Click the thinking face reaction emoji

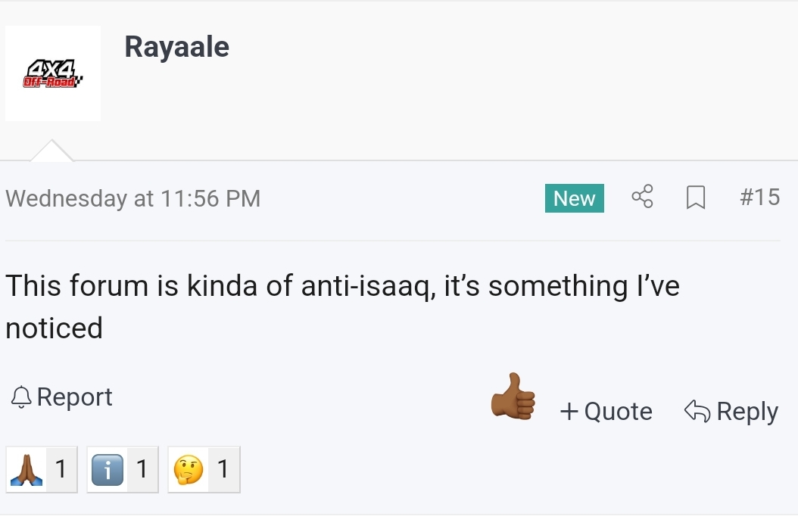pos(188,471)
